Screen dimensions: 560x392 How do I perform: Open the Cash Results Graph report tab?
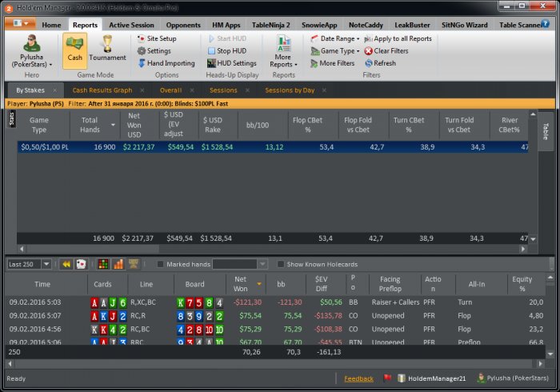coord(102,90)
